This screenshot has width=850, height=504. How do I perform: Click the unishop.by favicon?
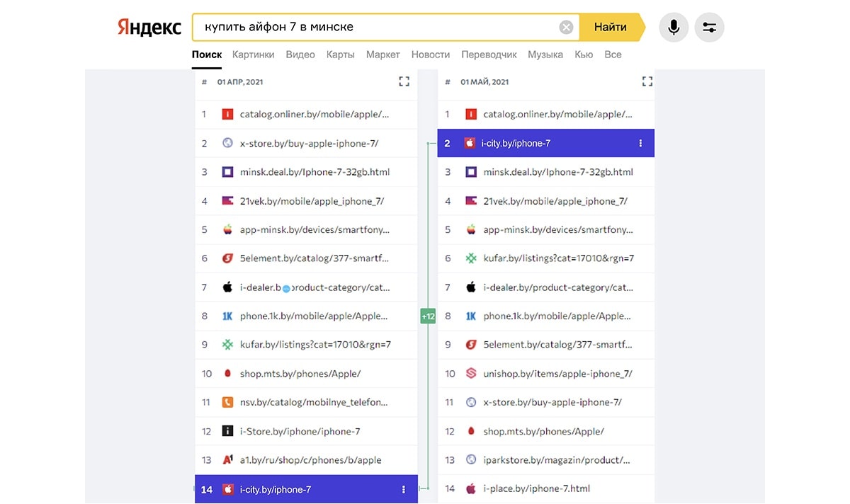point(471,374)
